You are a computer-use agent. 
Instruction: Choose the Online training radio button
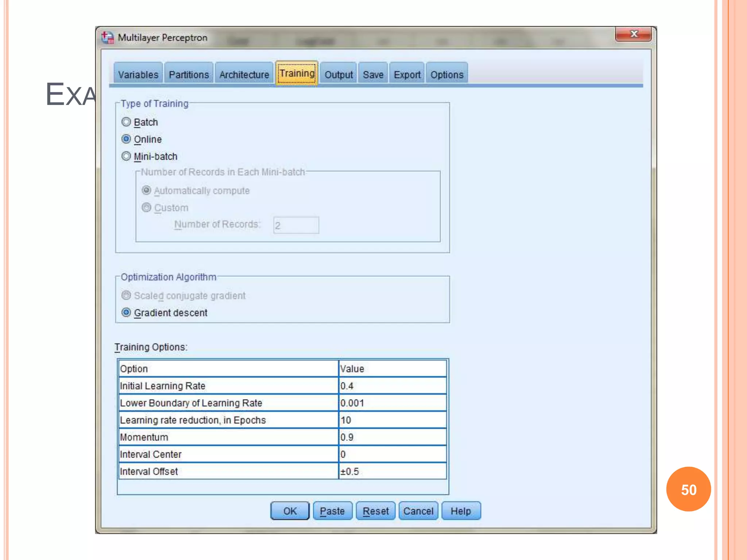(126, 139)
